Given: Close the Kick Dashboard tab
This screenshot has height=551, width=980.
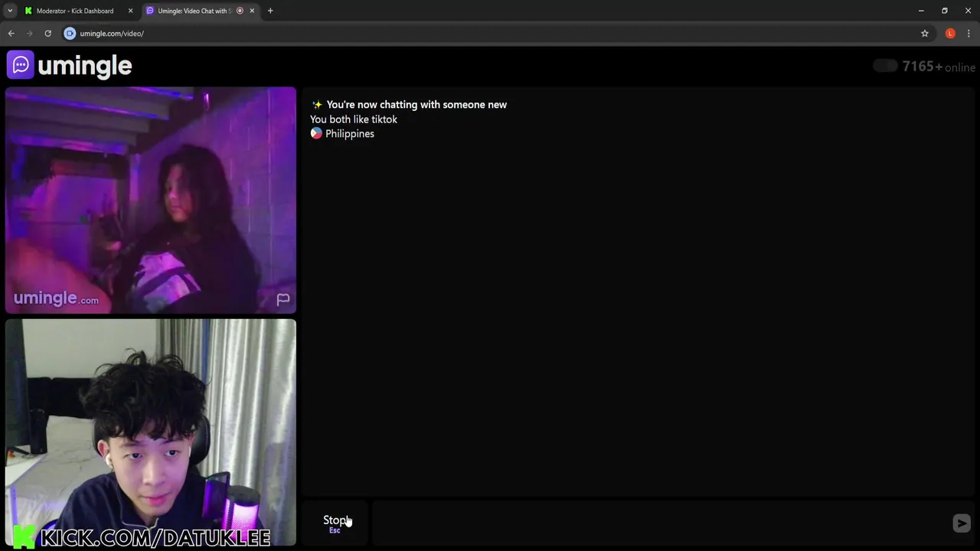Looking at the screenshot, I should (x=130, y=11).
